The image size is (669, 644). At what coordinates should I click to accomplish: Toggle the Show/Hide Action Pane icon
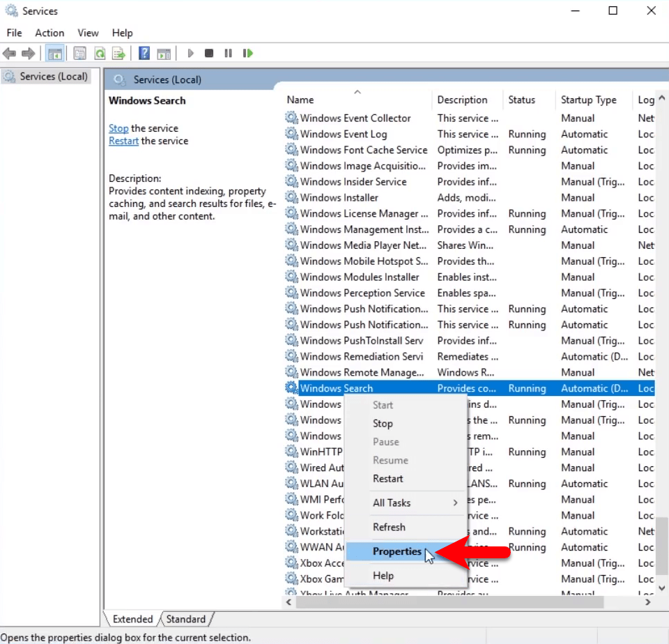(x=164, y=54)
